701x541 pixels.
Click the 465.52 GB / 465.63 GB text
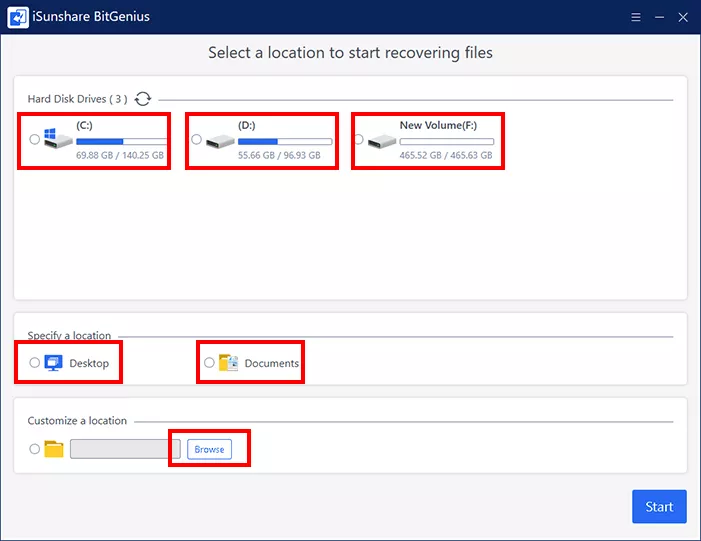point(446,155)
